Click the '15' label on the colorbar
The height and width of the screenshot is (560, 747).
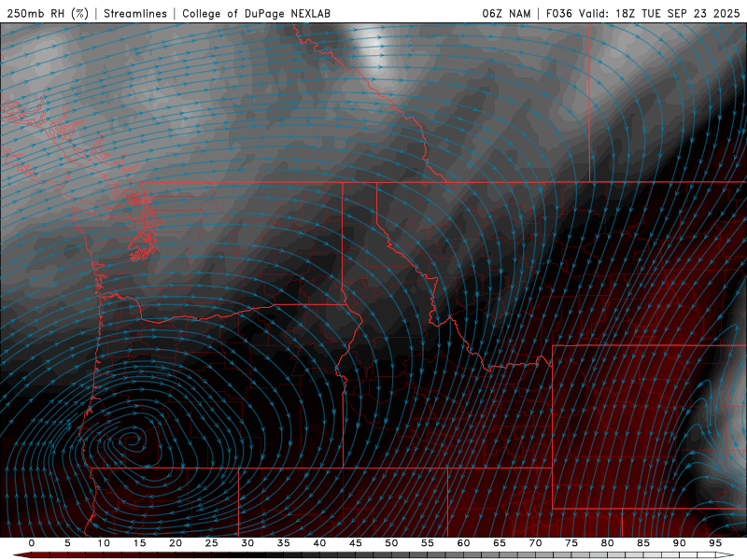[x=139, y=543]
